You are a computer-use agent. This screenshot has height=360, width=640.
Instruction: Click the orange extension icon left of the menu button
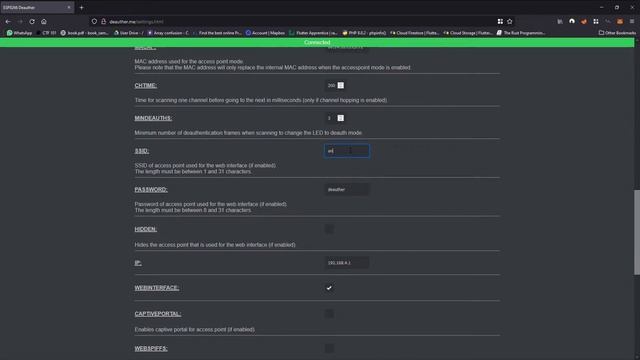[x=620, y=21]
